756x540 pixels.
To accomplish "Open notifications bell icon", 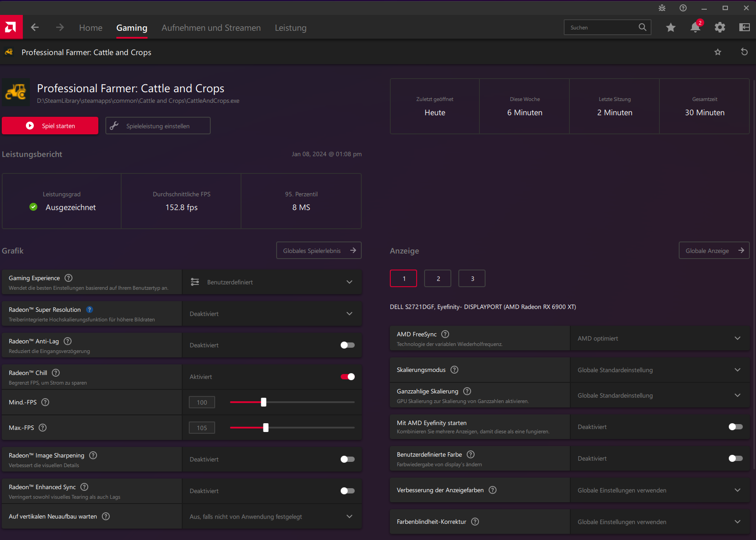I will coord(695,27).
